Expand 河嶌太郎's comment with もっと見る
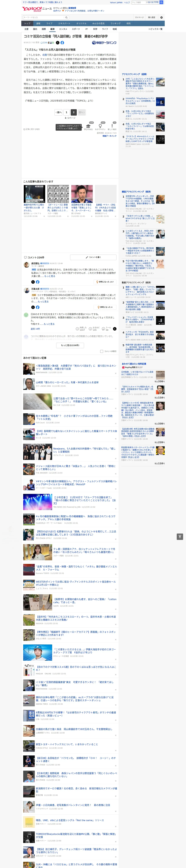186x868 pixels. click(x=43, y=302)
